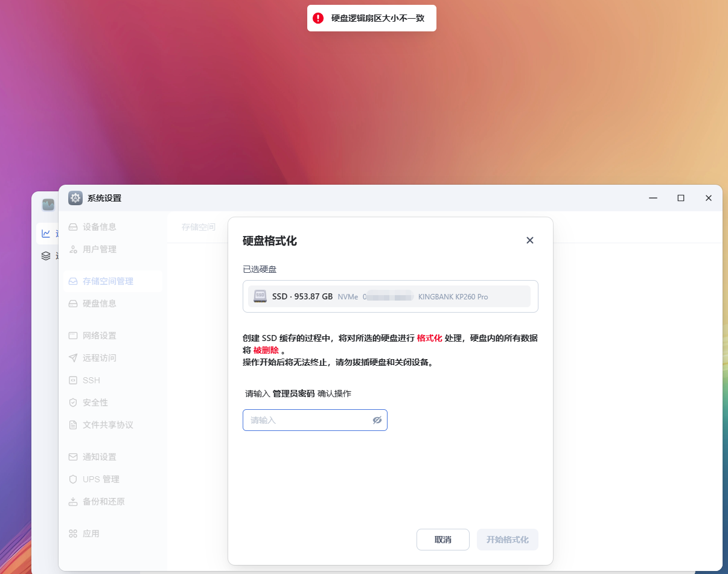Image resolution: width=728 pixels, height=574 pixels.
Task: Focus the administrator password input field
Action: [315, 420]
